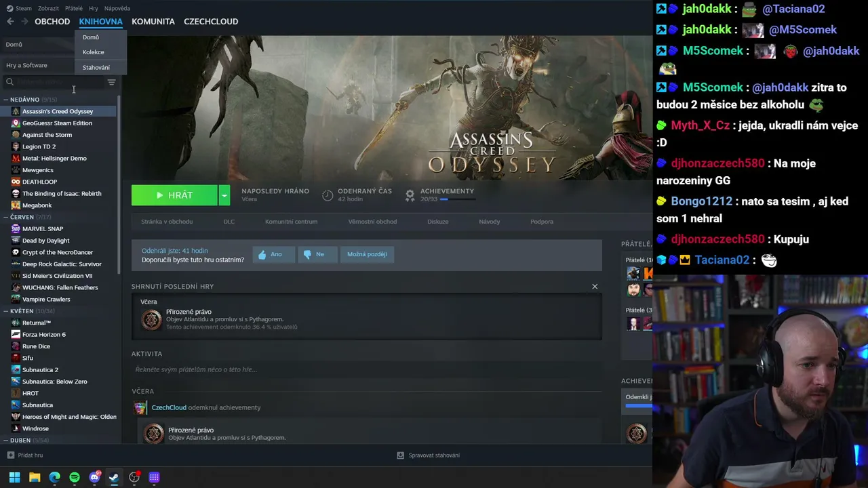
Task: Close the Shrnutí poslední hry panel
Action: pyautogui.click(x=595, y=287)
